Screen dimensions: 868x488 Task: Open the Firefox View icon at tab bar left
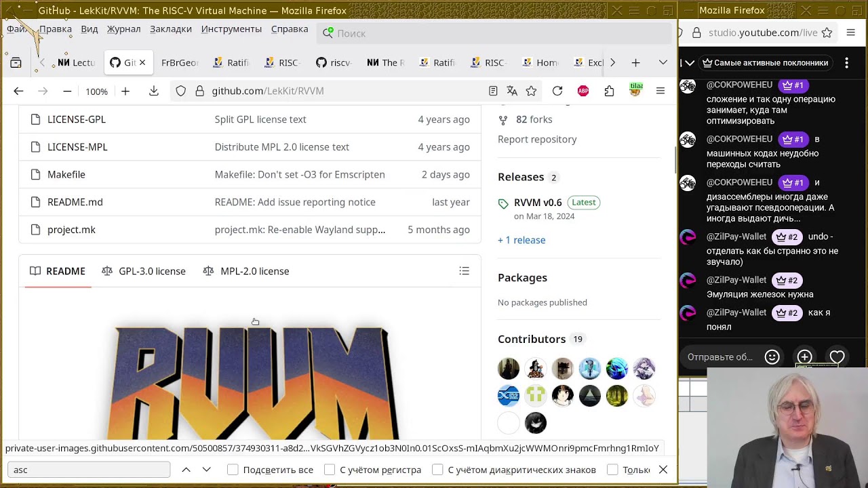16,62
